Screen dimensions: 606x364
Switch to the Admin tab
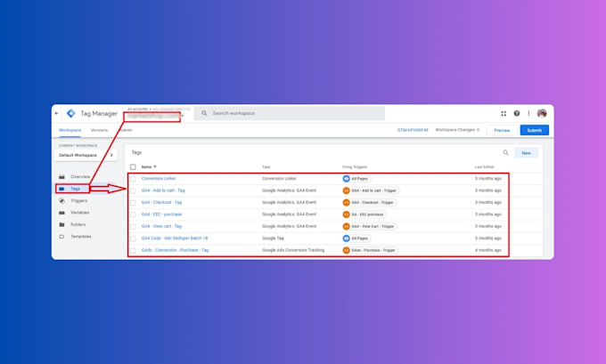point(127,130)
